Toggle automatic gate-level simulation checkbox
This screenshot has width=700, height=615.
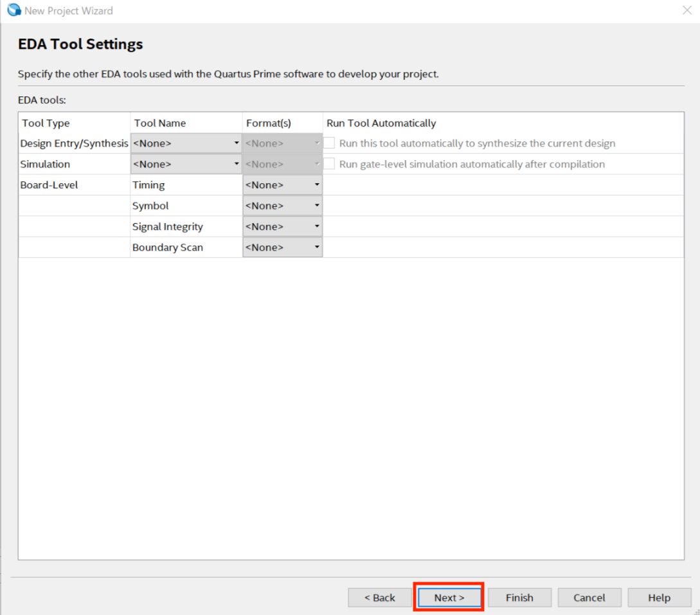tap(329, 164)
